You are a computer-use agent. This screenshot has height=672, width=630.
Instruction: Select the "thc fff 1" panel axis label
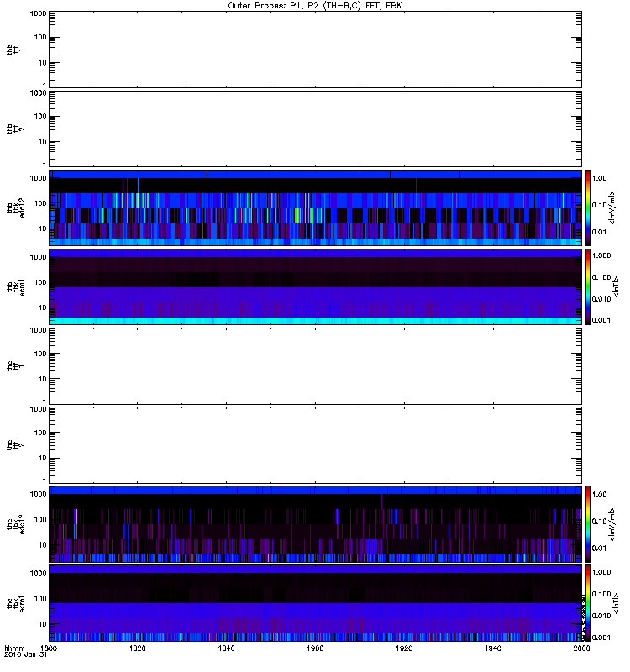15,366
